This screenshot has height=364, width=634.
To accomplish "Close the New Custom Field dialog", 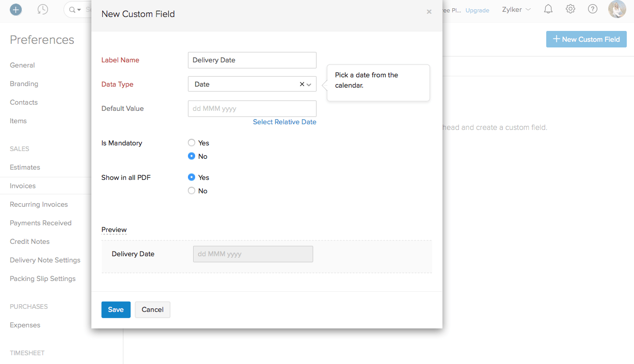I will [x=429, y=12].
